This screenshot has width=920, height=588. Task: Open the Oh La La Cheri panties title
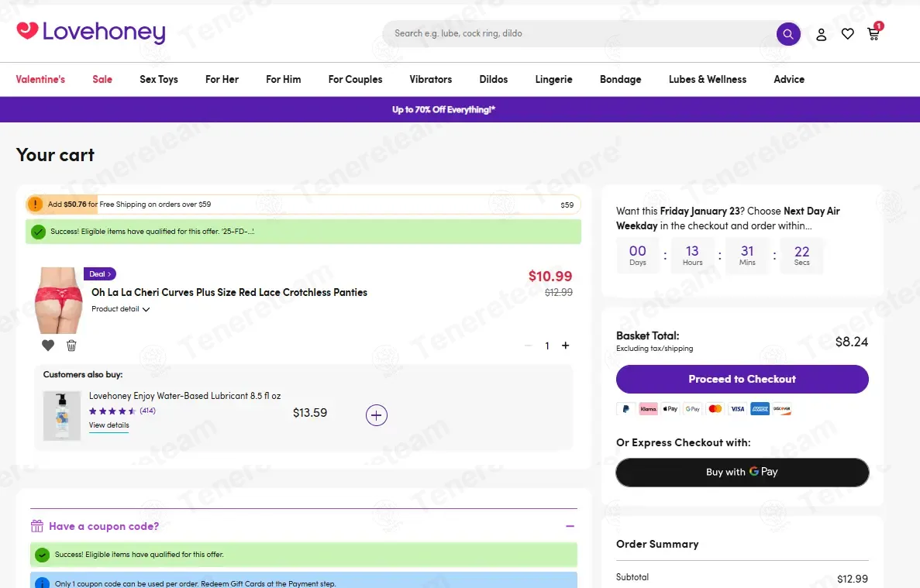(229, 292)
